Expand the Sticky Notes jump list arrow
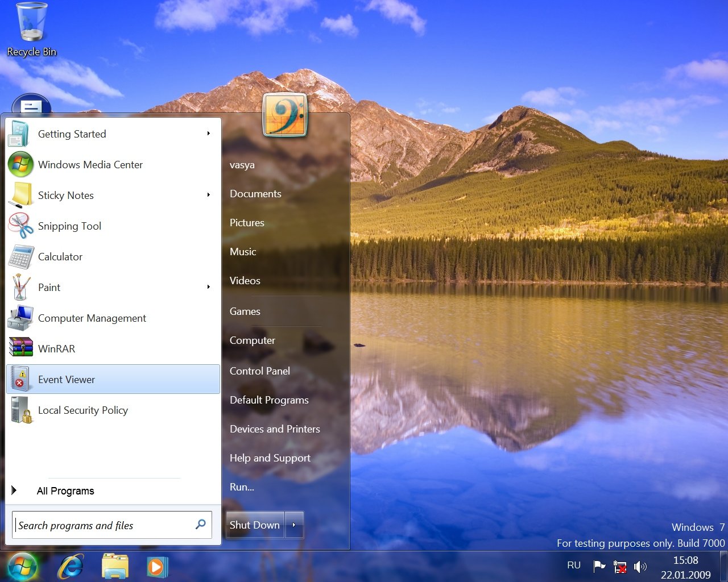Screen dimensions: 728x582 point(209,195)
